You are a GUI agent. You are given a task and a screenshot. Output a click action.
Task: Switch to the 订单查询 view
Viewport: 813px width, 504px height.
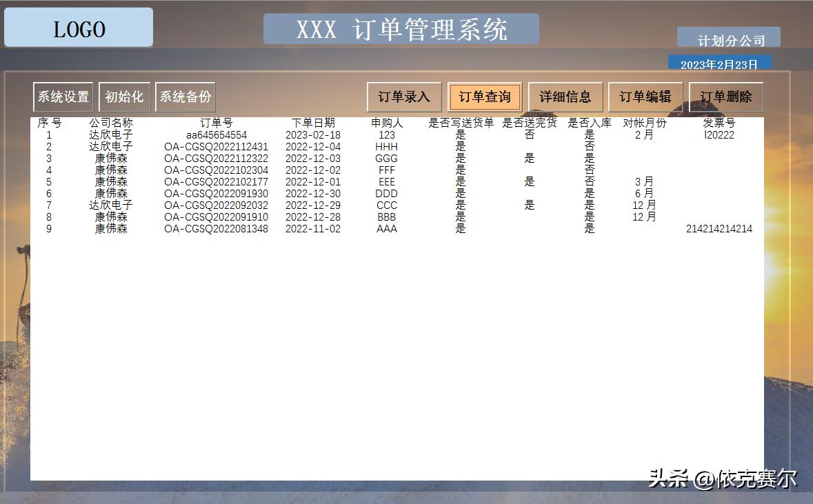[x=485, y=97]
